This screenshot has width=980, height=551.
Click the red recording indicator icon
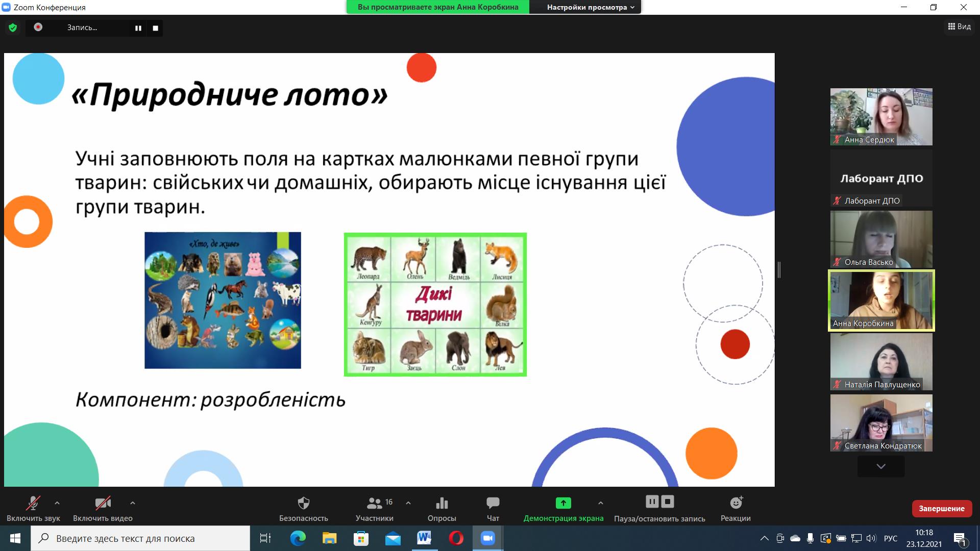coord(38,27)
